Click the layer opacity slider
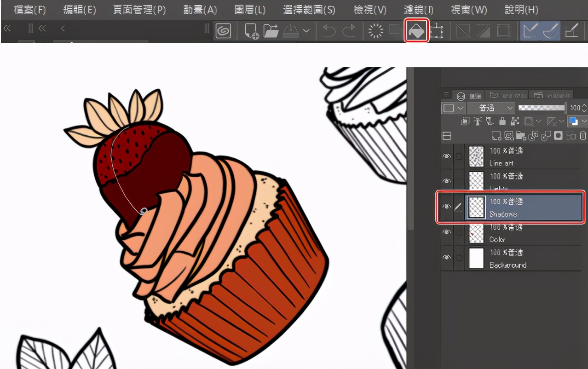This screenshot has height=369, width=588. click(x=542, y=108)
